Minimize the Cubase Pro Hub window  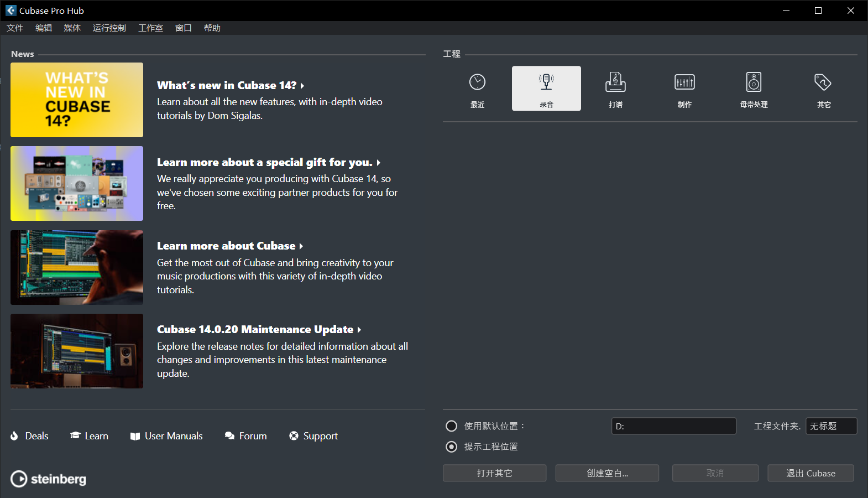coord(786,11)
